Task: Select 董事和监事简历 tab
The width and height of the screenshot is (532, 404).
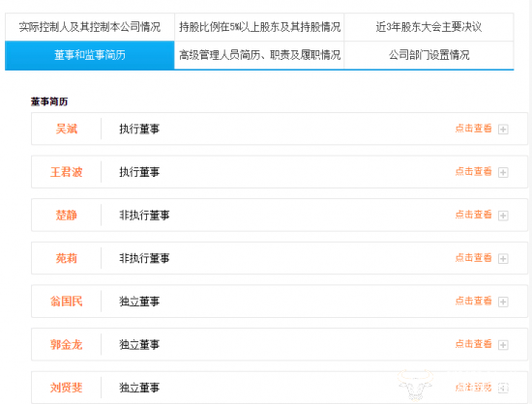Action: (x=90, y=55)
